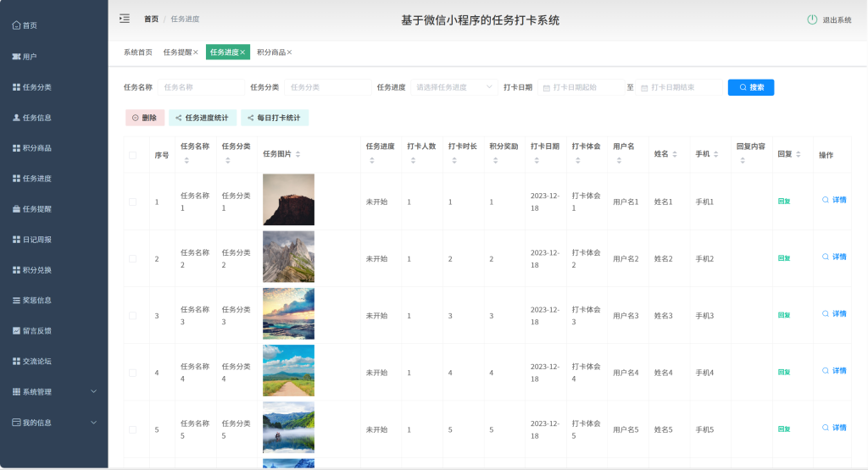The image size is (868, 470).
Task: Click the 任务提醒 briefcase icon in the sidebar
Action: 17,209
